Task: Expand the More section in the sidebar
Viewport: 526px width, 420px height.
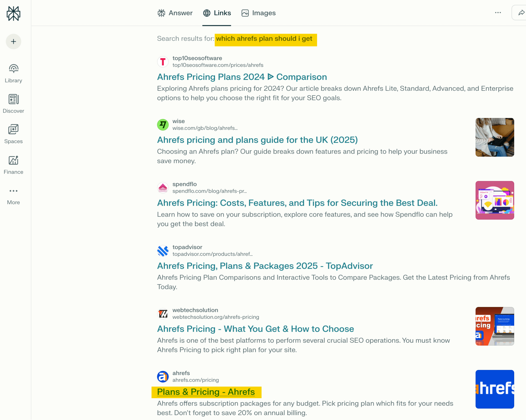Action: pos(13,195)
